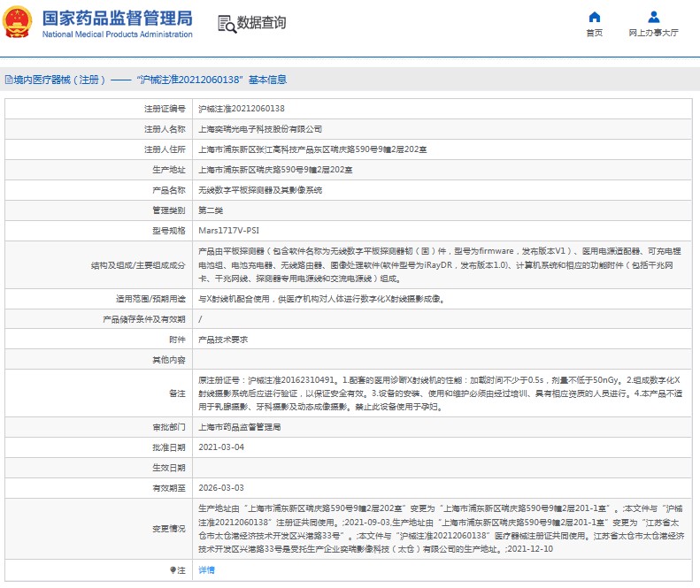Click the 注册证编号 row label
The width and height of the screenshot is (700, 588).
point(165,109)
